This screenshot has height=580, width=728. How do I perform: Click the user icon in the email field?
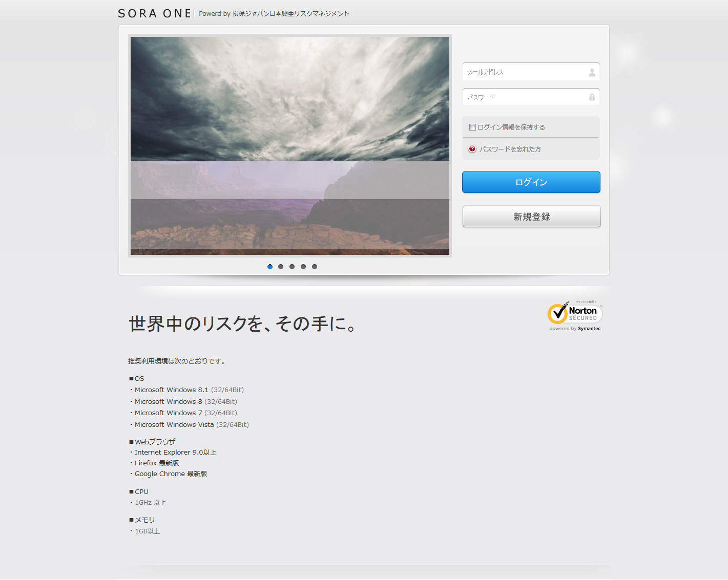click(x=592, y=72)
